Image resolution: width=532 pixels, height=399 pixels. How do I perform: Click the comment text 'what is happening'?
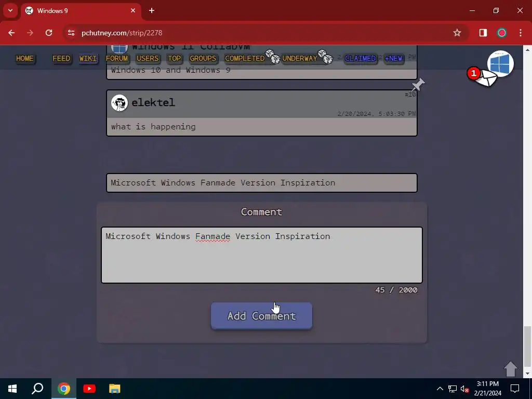(153, 127)
